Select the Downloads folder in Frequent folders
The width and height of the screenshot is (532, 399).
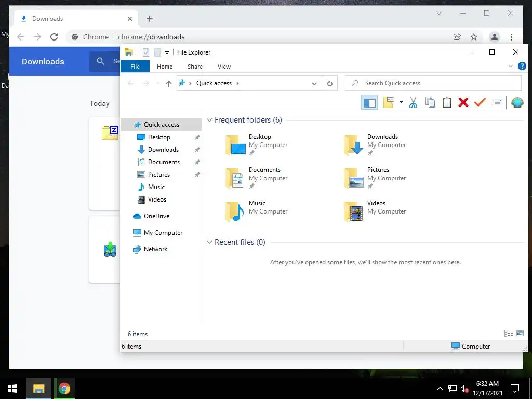point(375,145)
